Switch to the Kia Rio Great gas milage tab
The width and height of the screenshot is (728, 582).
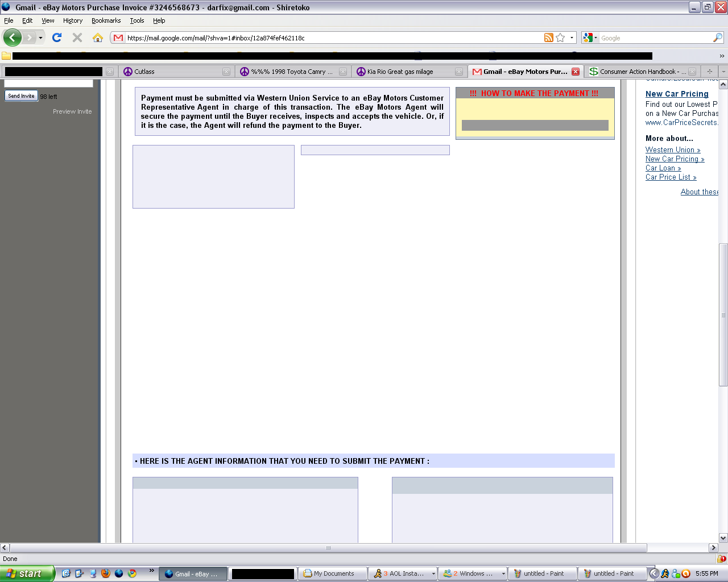tap(409, 72)
